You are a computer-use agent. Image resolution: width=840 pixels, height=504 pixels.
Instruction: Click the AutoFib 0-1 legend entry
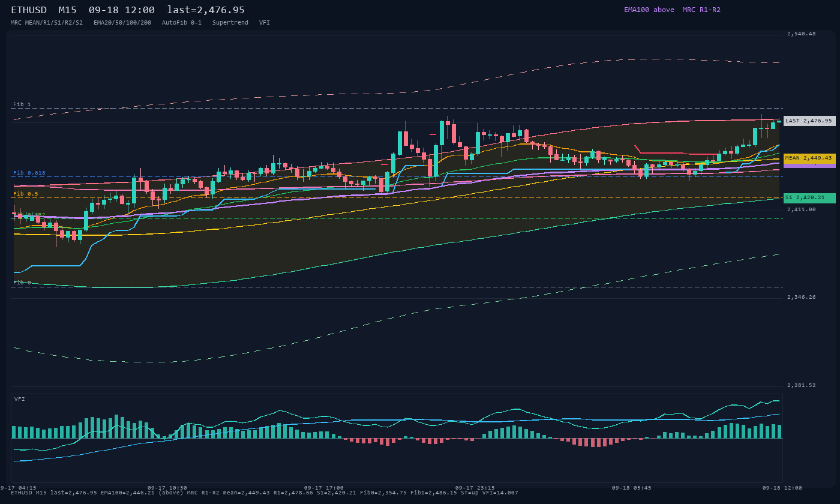click(x=182, y=22)
